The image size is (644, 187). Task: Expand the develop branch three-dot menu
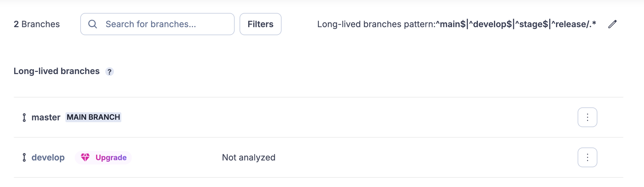click(x=587, y=157)
